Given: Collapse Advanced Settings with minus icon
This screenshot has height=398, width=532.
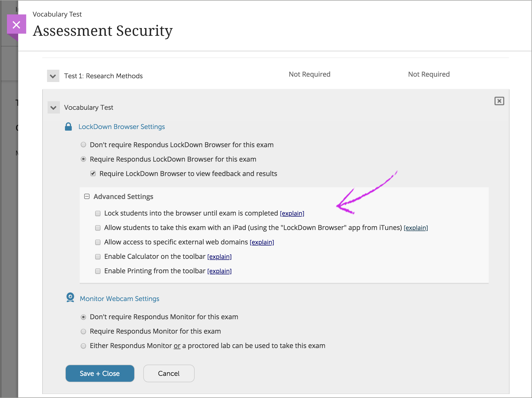Looking at the screenshot, I should tap(87, 197).
